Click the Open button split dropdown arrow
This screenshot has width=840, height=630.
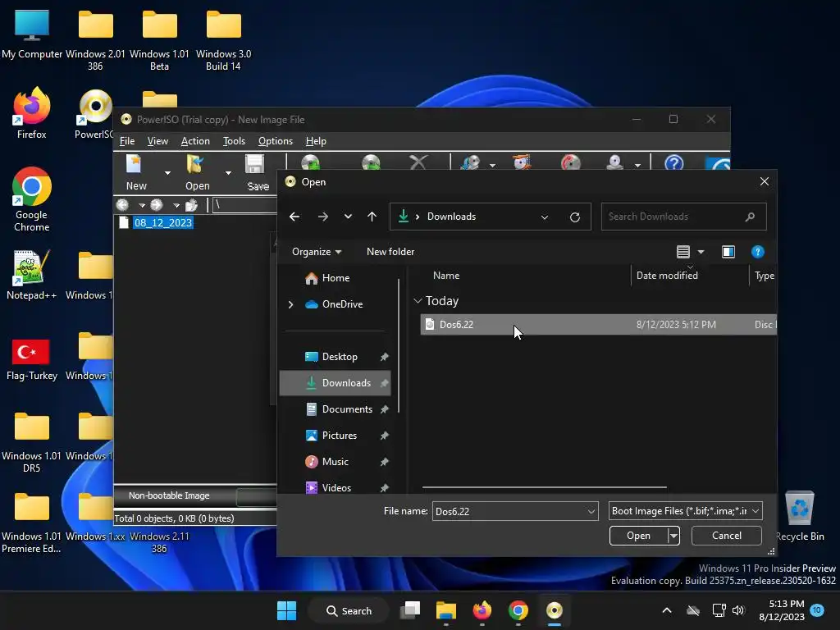point(674,536)
